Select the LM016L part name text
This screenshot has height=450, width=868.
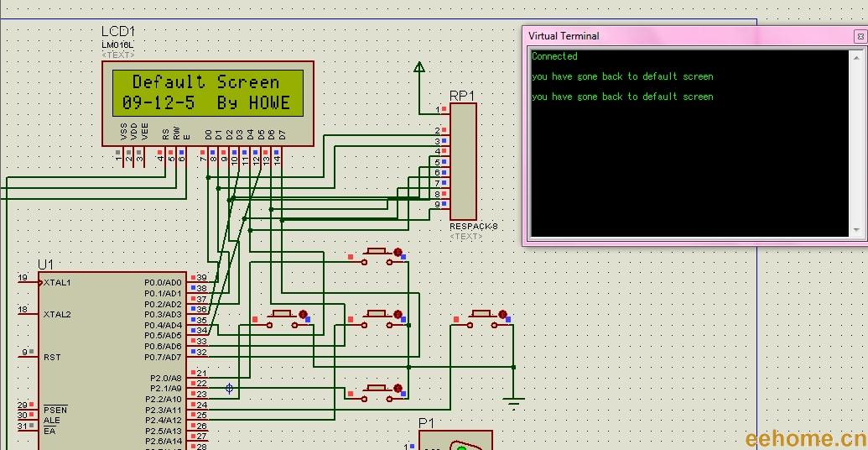[x=117, y=44]
